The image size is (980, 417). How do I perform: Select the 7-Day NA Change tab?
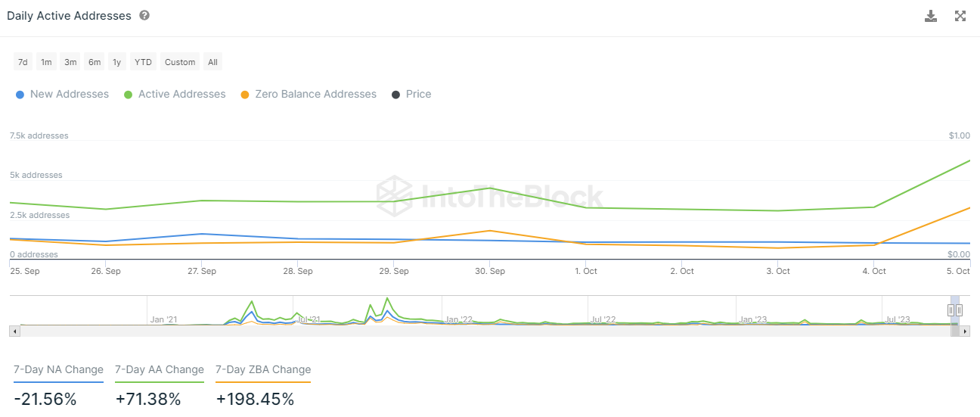[x=58, y=370]
